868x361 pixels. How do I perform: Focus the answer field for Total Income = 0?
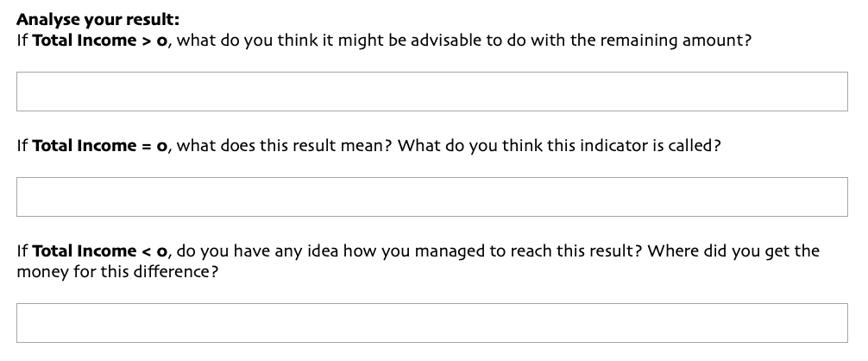tap(431, 197)
